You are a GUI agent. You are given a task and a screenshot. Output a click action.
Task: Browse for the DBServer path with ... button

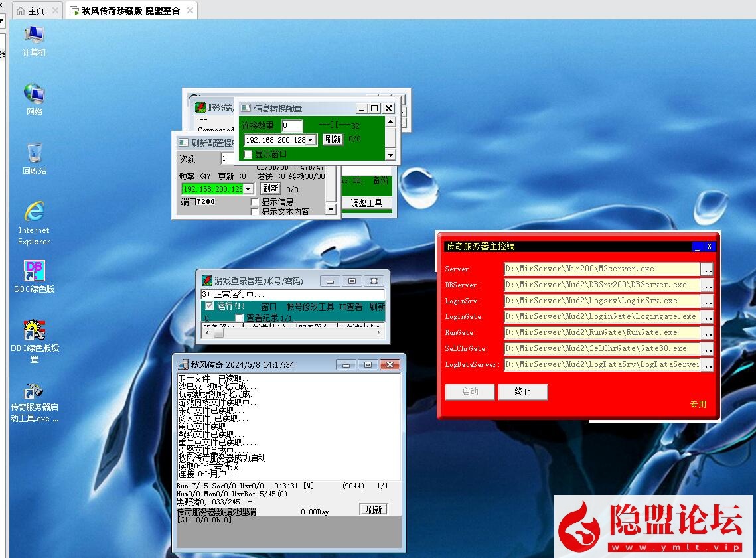(x=707, y=285)
